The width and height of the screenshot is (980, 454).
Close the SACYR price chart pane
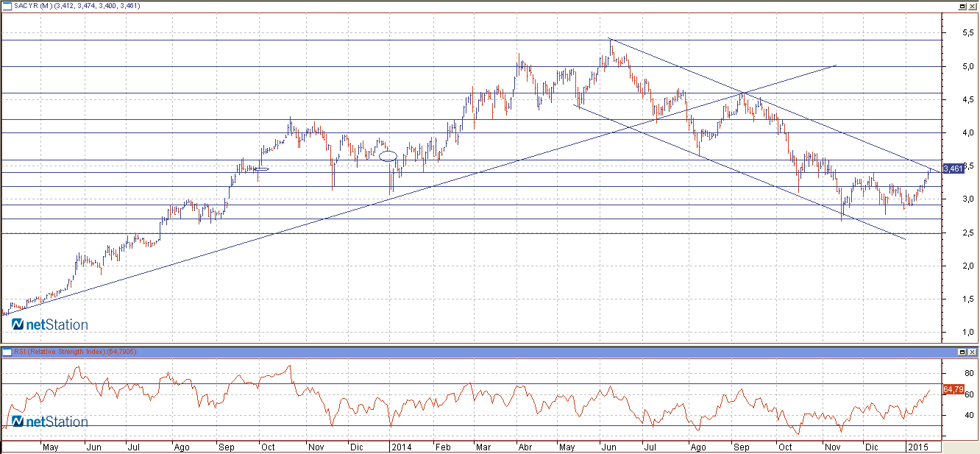point(972,5)
